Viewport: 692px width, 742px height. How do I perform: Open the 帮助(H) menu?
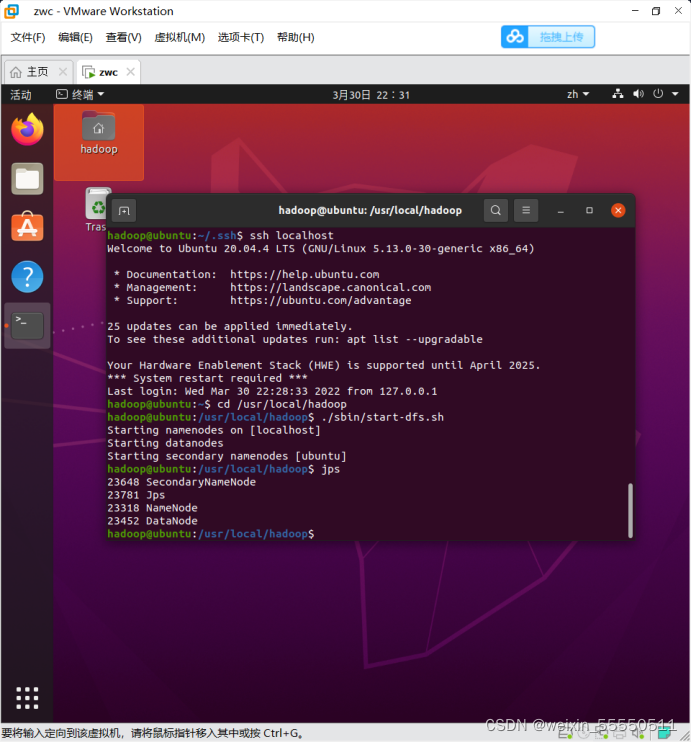(296, 37)
